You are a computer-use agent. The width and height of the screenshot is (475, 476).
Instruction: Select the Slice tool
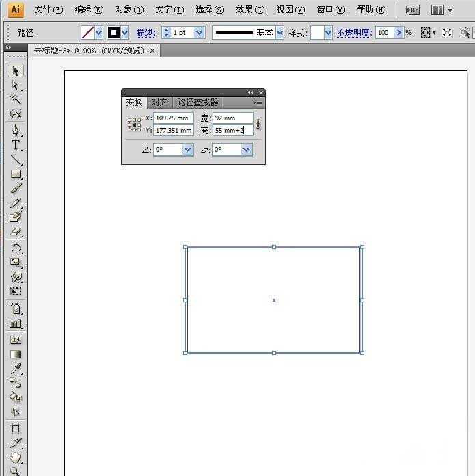pyautogui.click(x=16, y=443)
